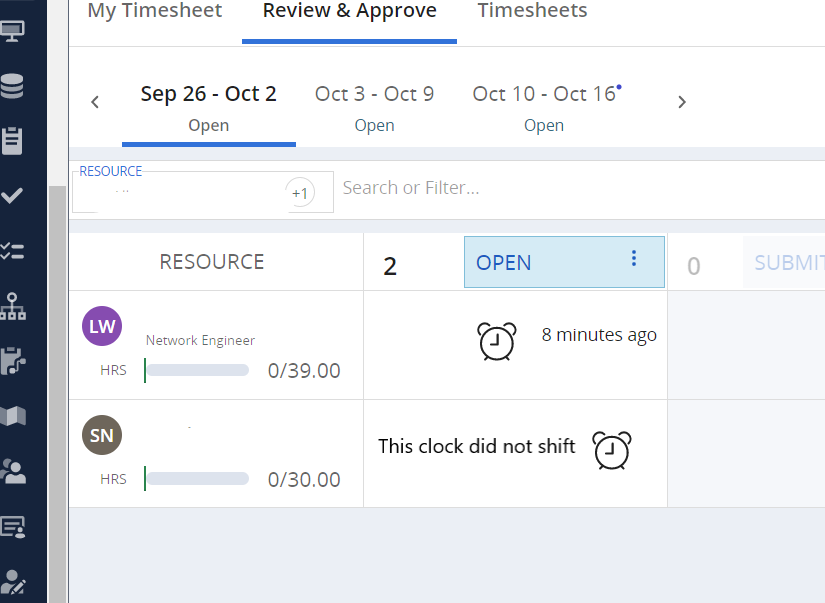Click the +1 resource filter badge
Viewport: 825px width, 603px height.
(300, 193)
